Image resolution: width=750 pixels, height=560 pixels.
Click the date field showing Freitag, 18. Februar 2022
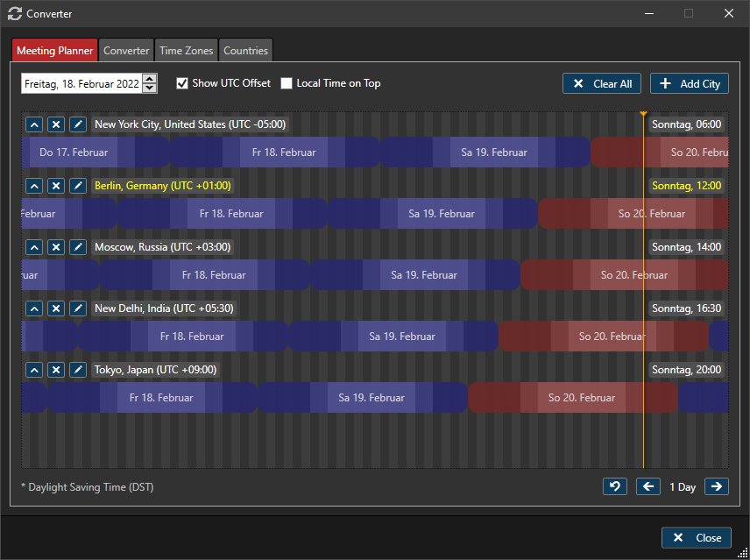point(81,83)
